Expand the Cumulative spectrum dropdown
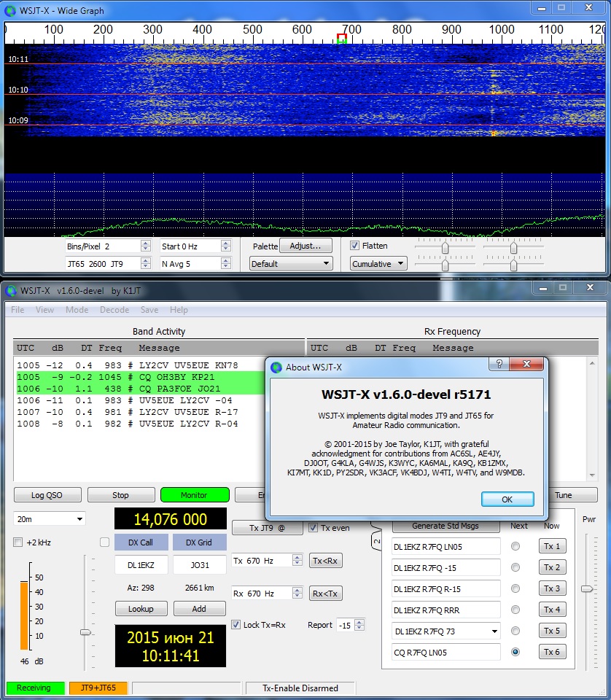The height and width of the screenshot is (700, 611). click(378, 264)
